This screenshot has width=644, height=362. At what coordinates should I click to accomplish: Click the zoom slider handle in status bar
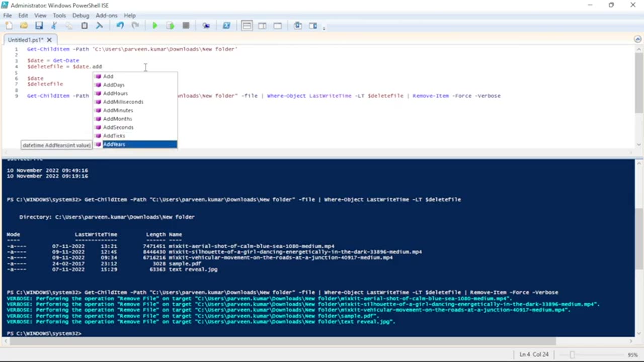point(572,354)
